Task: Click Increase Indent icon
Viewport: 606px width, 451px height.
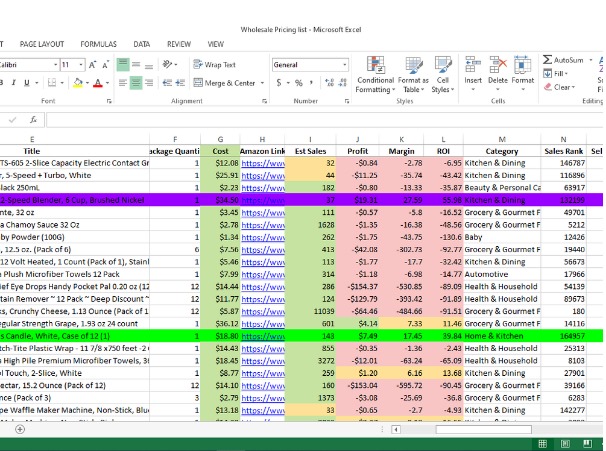Action: [x=180, y=83]
